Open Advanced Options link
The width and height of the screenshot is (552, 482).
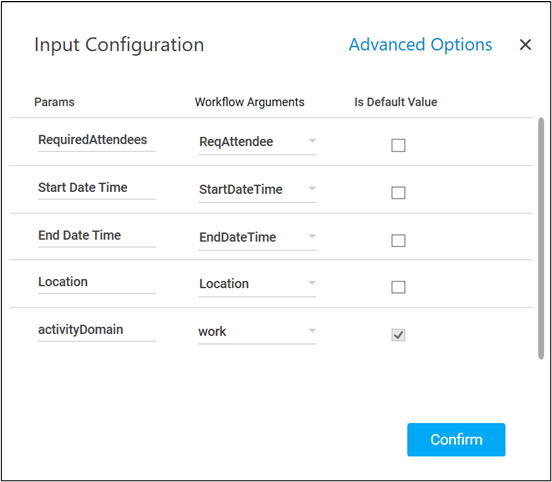[x=420, y=45]
